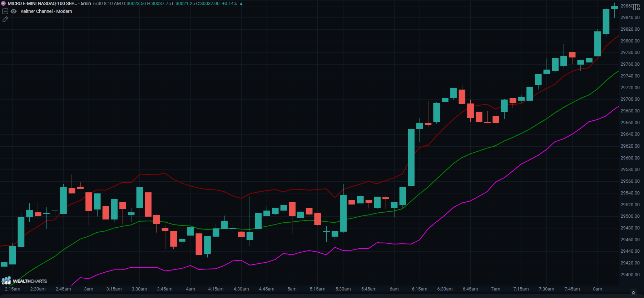Collapse the indicator legend with minus box
Screen dimensions: 644x298
(5, 11)
